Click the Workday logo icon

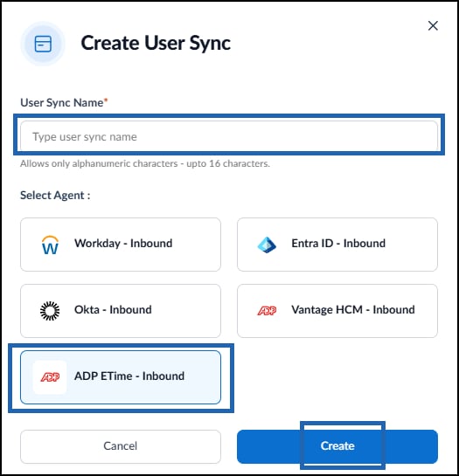pyautogui.click(x=50, y=245)
